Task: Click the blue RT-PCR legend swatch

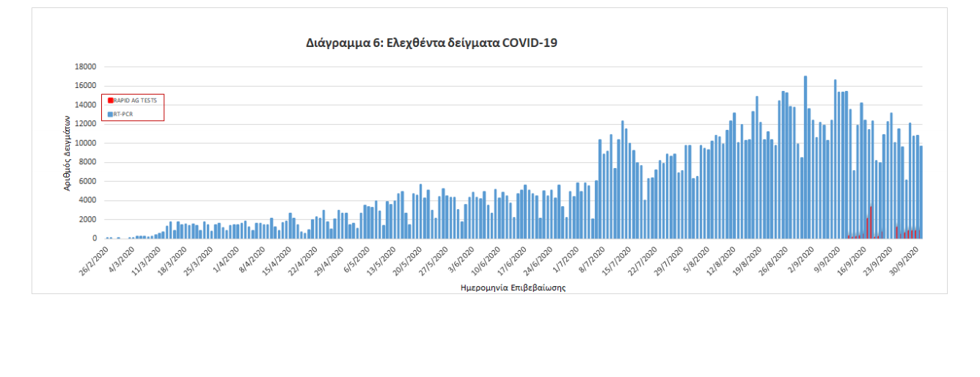Action: (111, 114)
